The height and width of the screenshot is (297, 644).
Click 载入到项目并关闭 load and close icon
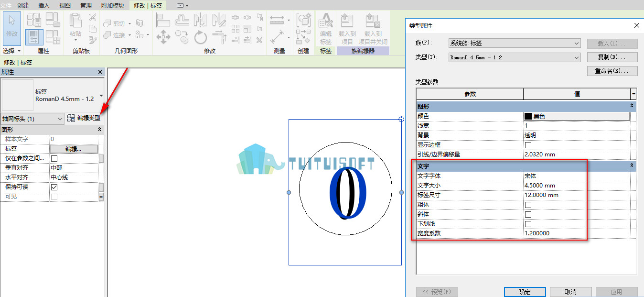[373, 28]
